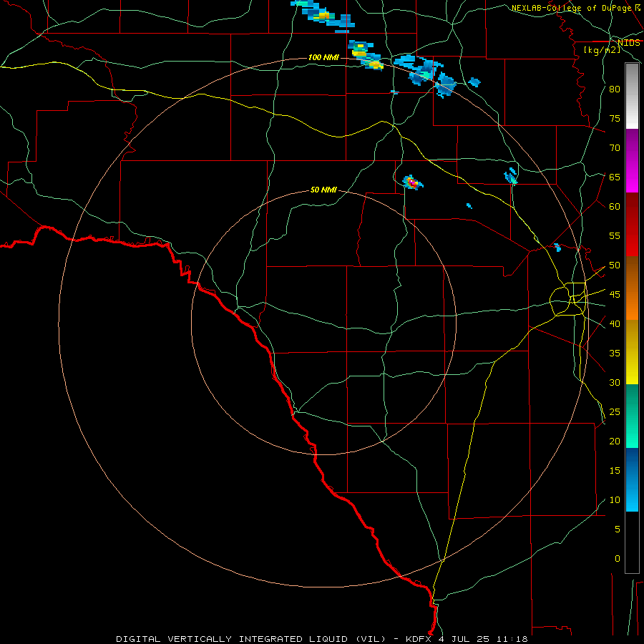The height and width of the screenshot is (644, 644).
Task: Click the 75 value on the VIL scale
Action: pyautogui.click(x=615, y=118)
